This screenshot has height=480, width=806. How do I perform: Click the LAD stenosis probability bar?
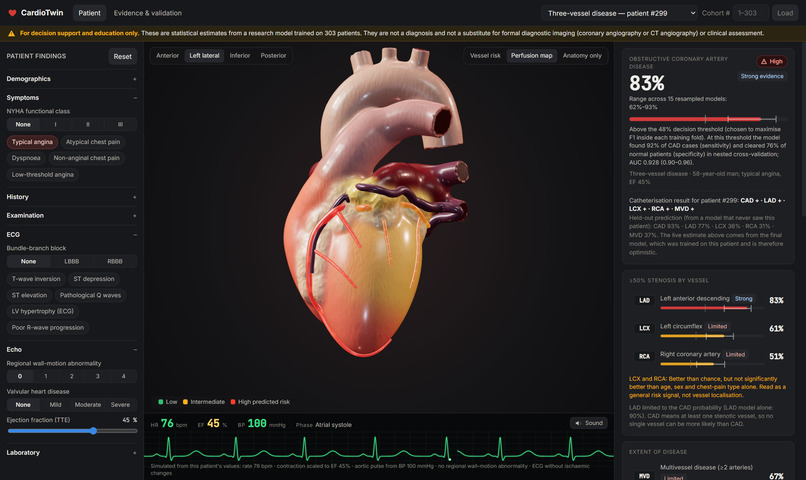(x=711, y=308)
